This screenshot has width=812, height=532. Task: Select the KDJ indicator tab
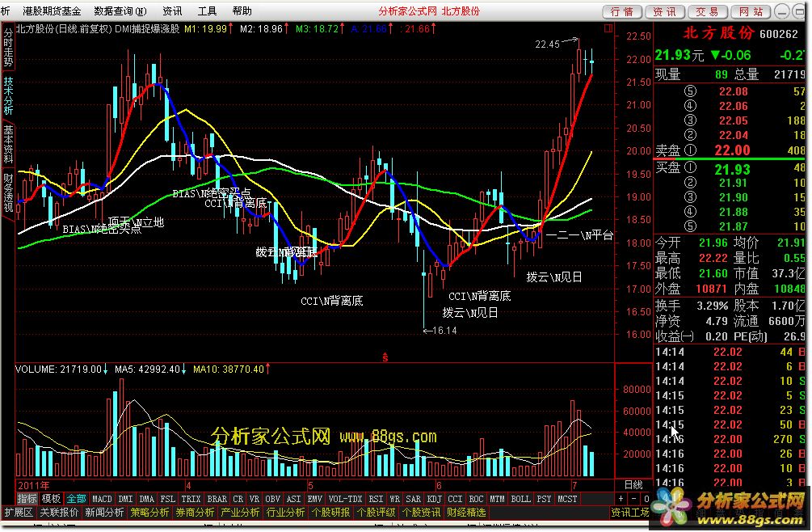435,499
